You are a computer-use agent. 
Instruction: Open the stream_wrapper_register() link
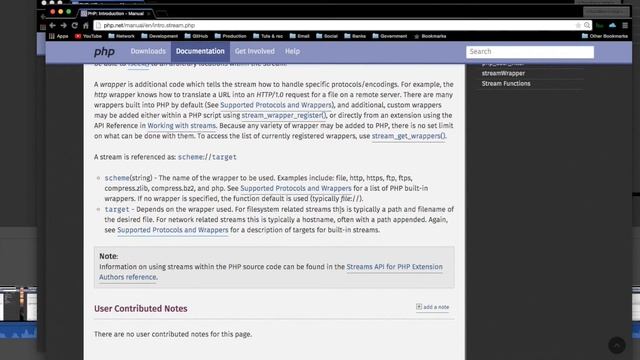click(284, 116)
